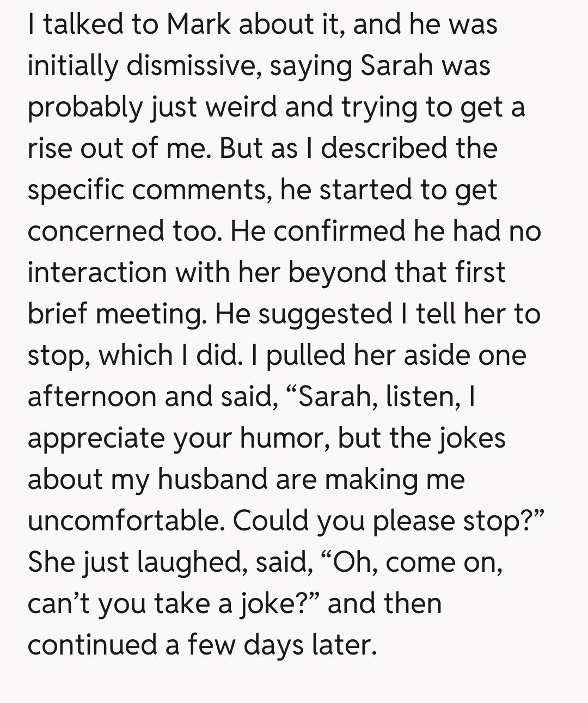
Task: Click the name "Mark" in the first line
Action: tap(198, 25)
